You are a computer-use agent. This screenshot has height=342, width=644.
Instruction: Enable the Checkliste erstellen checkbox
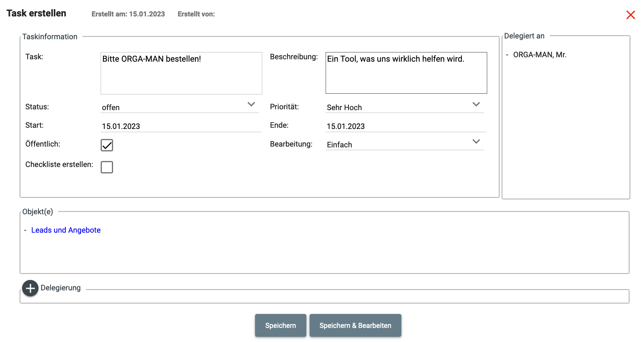tap(107, 167)
